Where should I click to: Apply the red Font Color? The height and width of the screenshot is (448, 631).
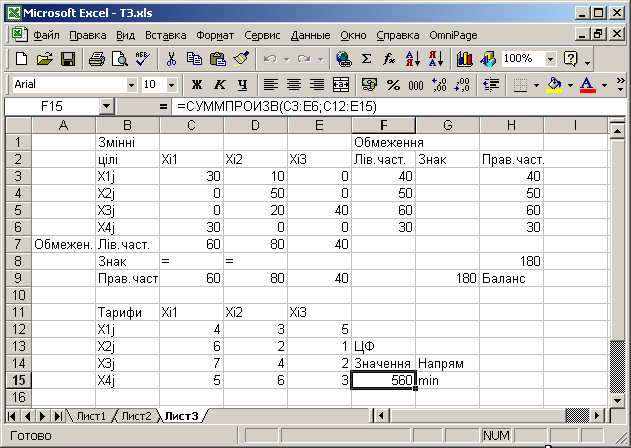coord(588,85)
